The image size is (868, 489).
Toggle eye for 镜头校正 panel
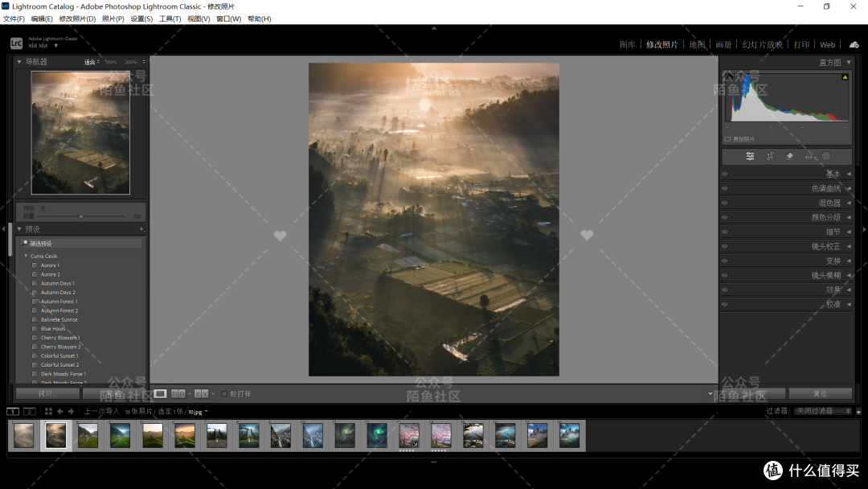(725, 246)
